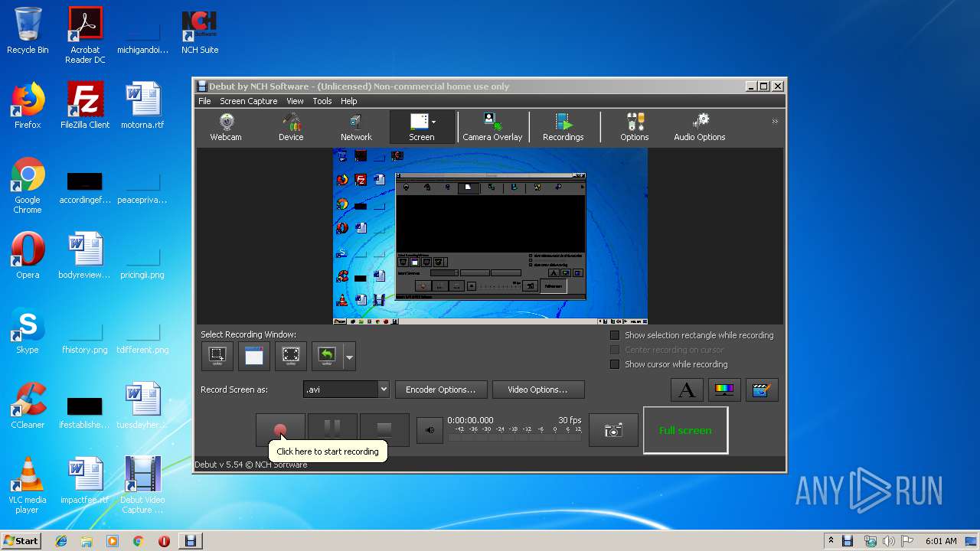Open the Opera desktop shortcut
This screenshot has width=980, height=551.
tap(28, 256)
